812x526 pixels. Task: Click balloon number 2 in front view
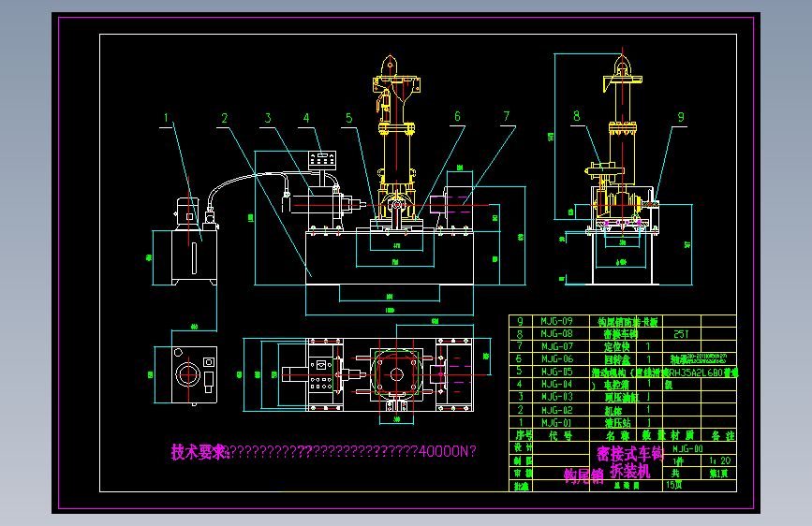(225, 118)
